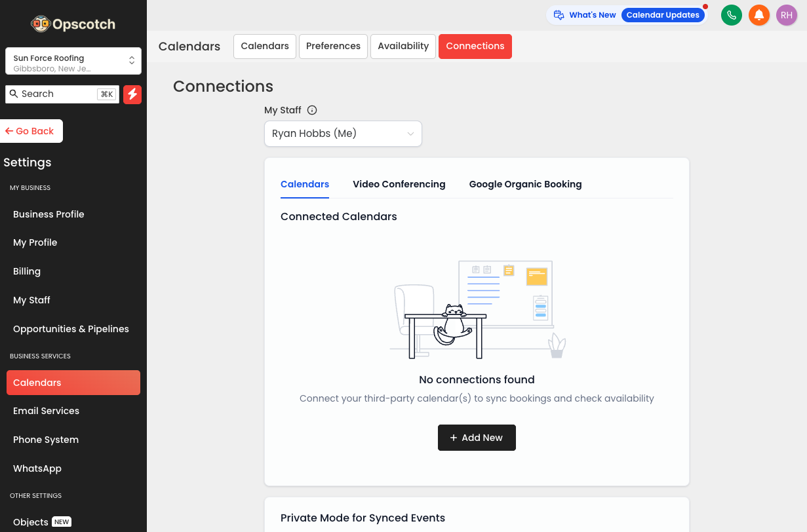Click the Go Back button

click(x=31, y=131)
